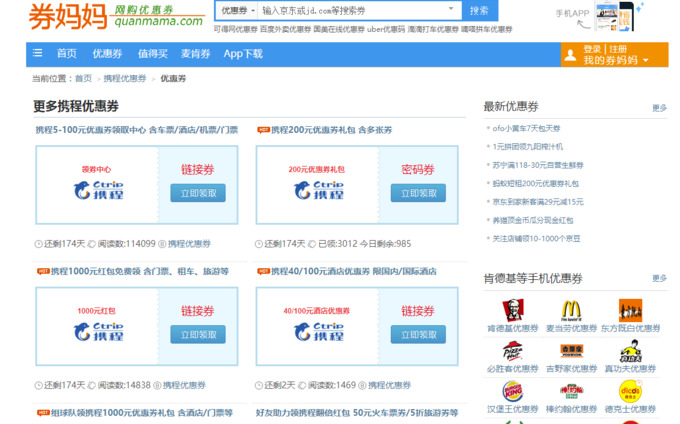Open 关注店铺领10-1000个京豆 link
Viewport: 680px width, 424px height.
click(536, 238)
